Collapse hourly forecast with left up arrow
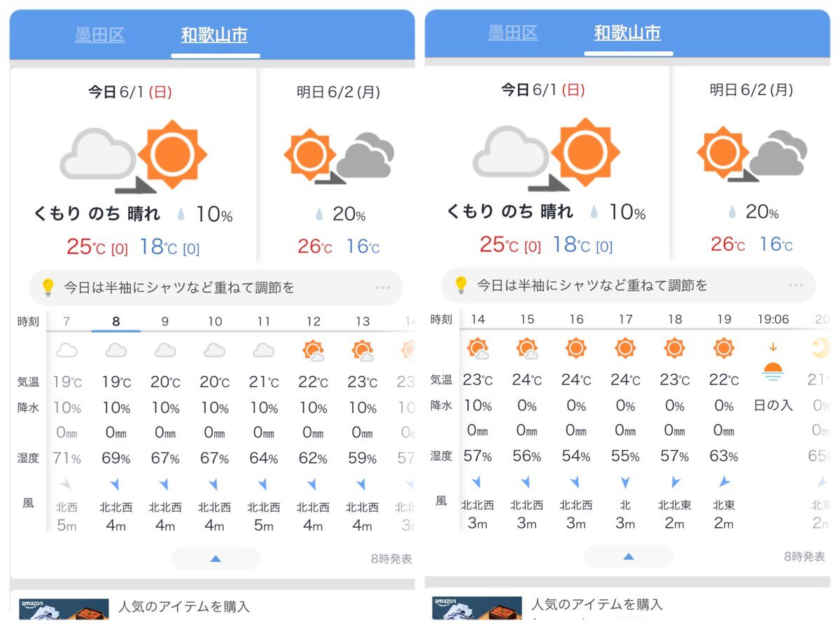The width and height of the screenshot is (840, 630). point(216,559)
